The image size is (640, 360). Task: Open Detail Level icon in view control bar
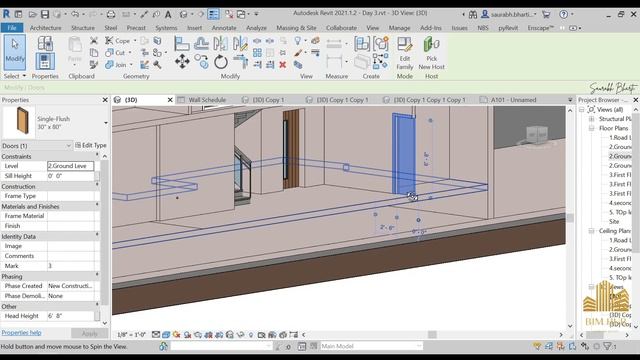(x=156, y=335)
